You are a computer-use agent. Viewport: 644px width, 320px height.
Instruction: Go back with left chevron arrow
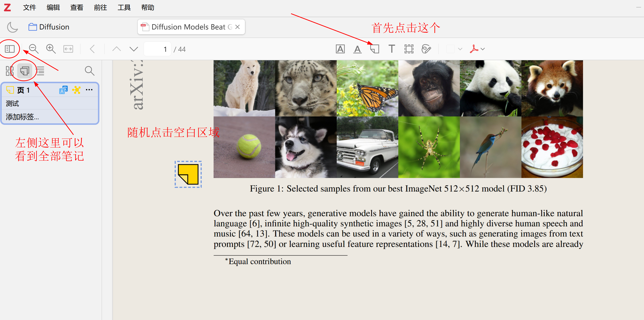click(92, 49)
